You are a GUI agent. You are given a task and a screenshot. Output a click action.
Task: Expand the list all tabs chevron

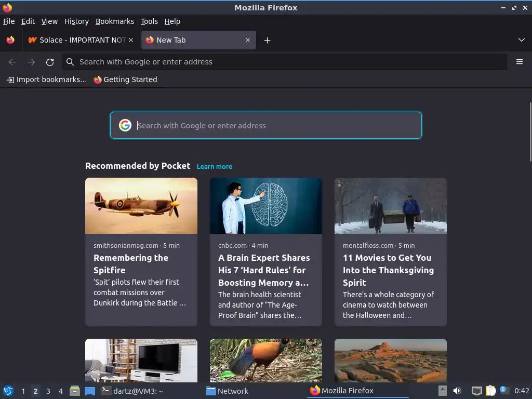click(x=522, y=40)
